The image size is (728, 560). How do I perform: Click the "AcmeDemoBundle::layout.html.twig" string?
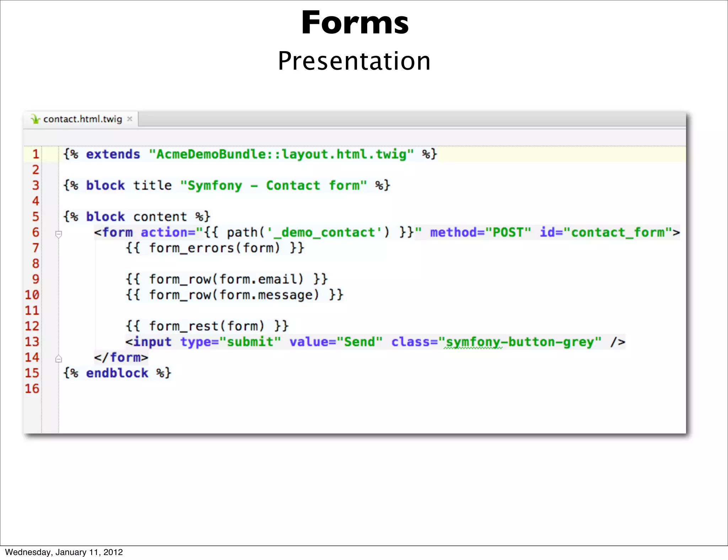point(282,154)
